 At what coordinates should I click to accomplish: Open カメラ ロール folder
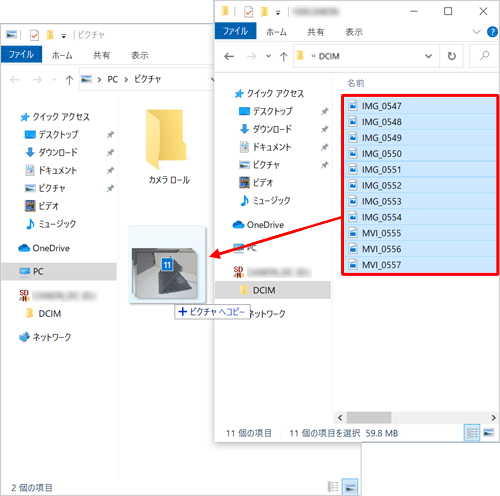tap(169, 147)
